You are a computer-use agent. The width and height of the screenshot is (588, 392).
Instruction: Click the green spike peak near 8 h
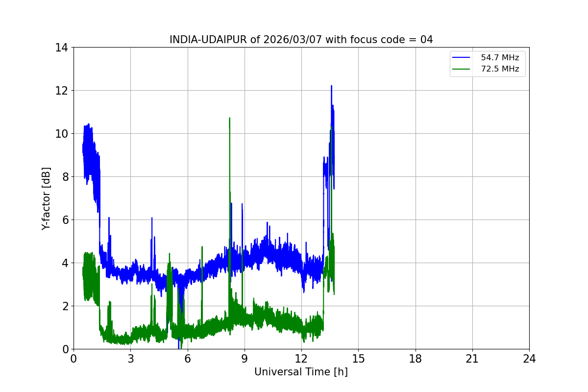pos(229,119)
